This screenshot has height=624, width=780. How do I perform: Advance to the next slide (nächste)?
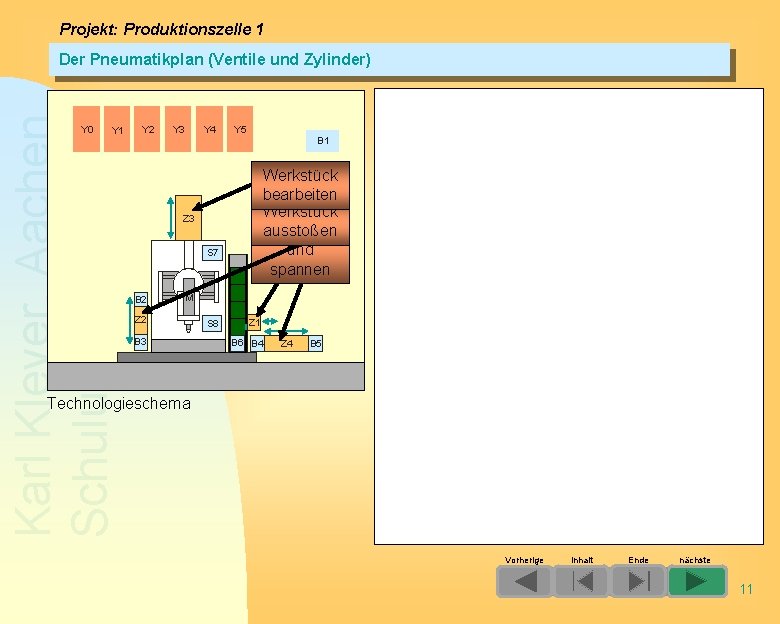point(697,581)
